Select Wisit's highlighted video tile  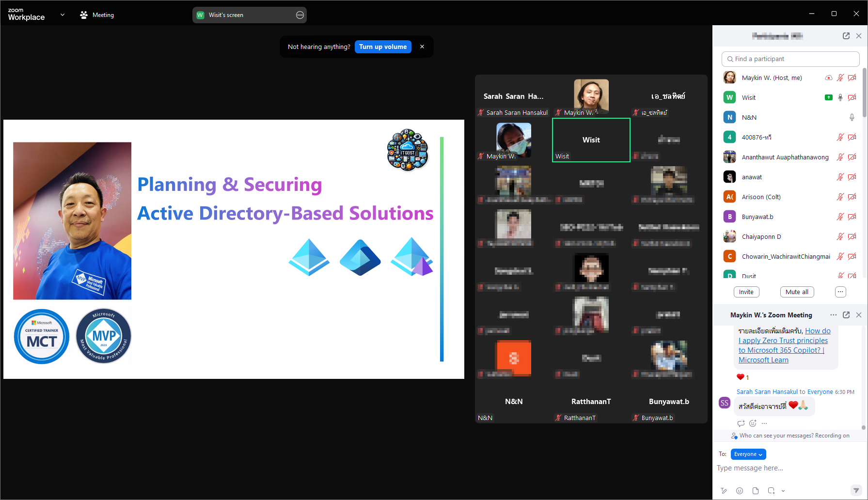[x=591, y=140]
